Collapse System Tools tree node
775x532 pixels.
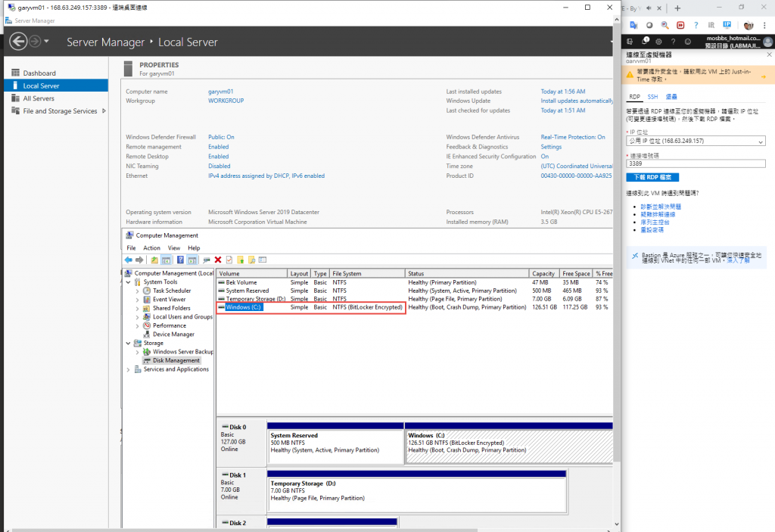tap(129, 282)
